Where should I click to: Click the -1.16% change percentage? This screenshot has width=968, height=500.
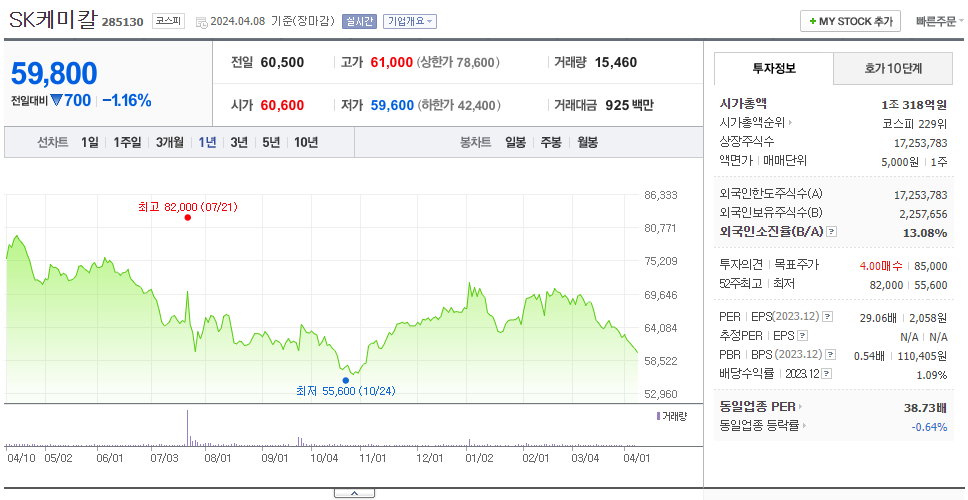click(127, 101)
